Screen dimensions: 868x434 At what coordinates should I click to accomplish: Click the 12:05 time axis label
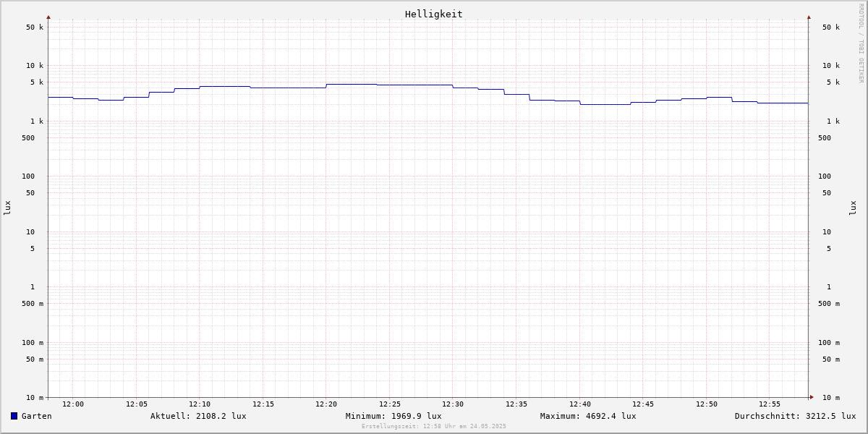137,404
